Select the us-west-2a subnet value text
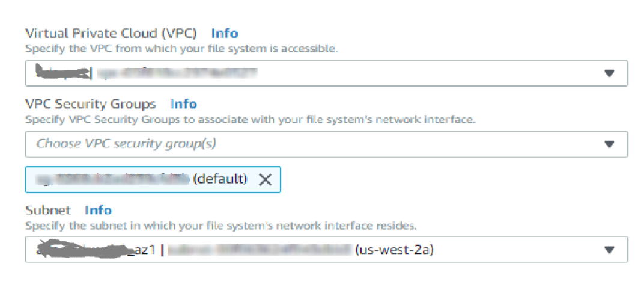The image size is (644, 284). (394, 249)
